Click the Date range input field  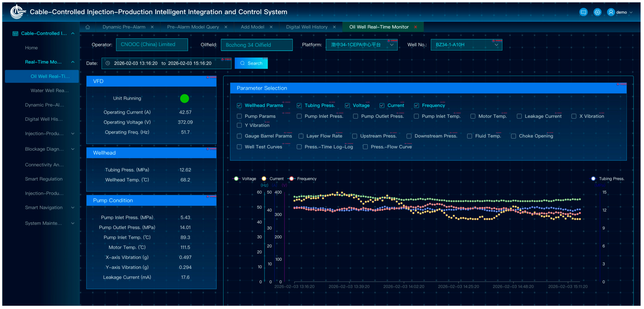click(x=166, y=63)
